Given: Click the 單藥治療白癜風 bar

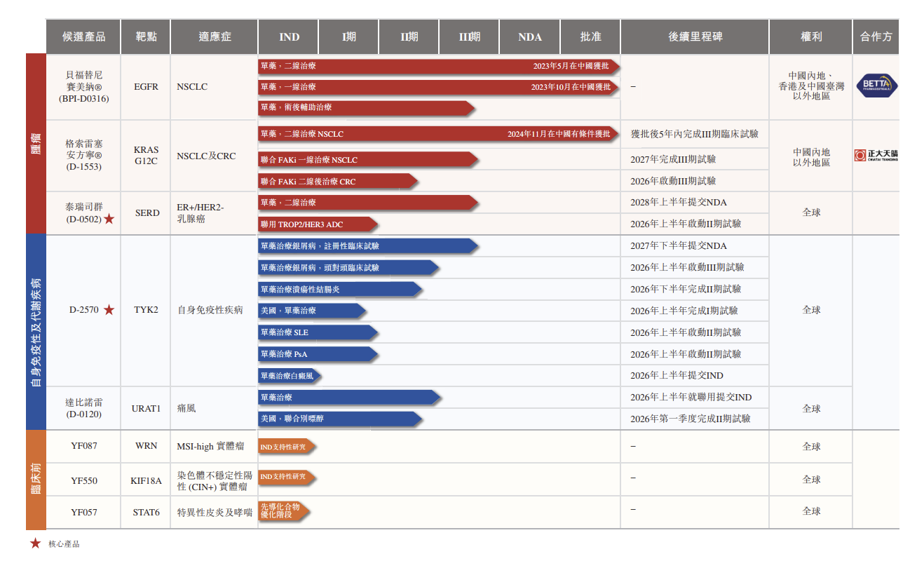Looking at the screenshot, I should tap(290, 376).
